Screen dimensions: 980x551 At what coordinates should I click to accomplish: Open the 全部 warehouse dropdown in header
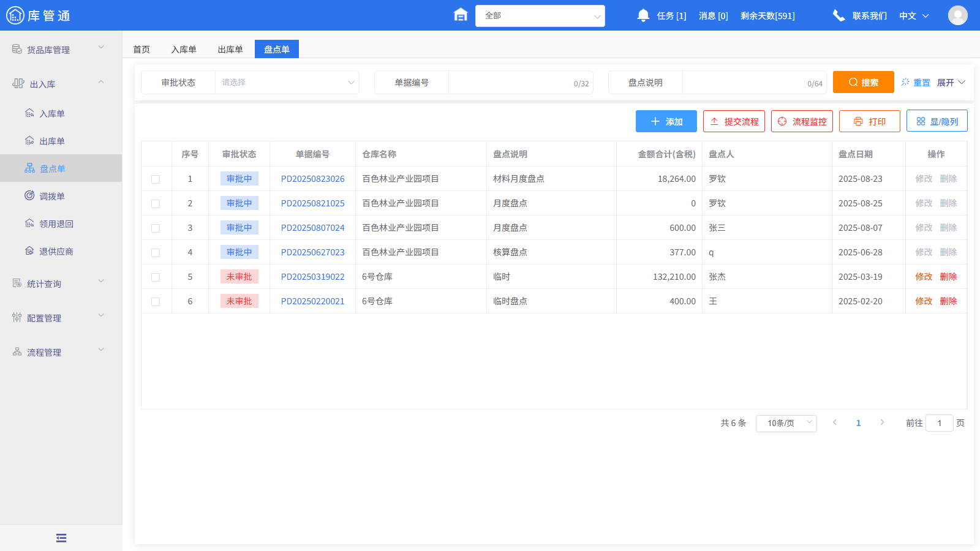tap(540, 16)
